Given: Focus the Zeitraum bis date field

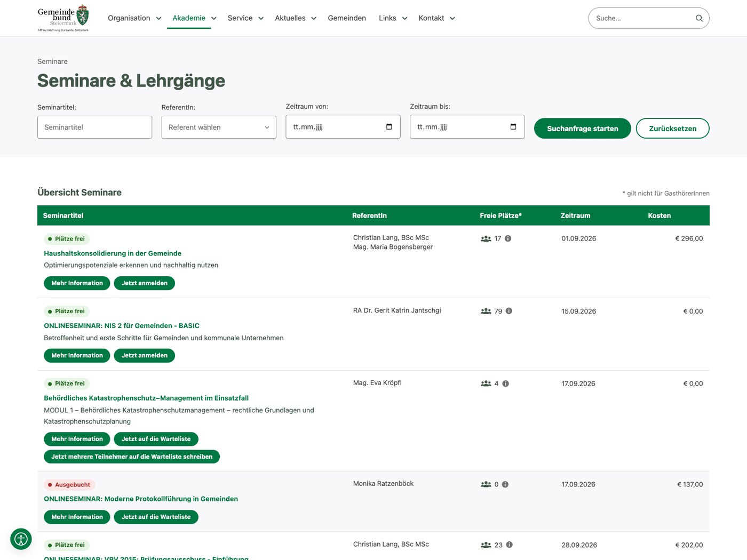Looking at the screenshot, I should (467, 127).
